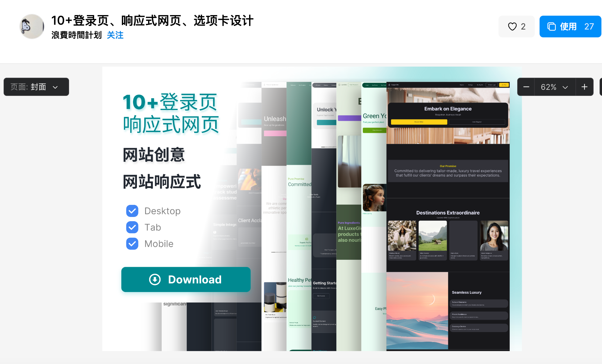Viewport: 602px width, 364px height.
Task: Click the Embark on Elegance heading
Action: coord(448,109)
